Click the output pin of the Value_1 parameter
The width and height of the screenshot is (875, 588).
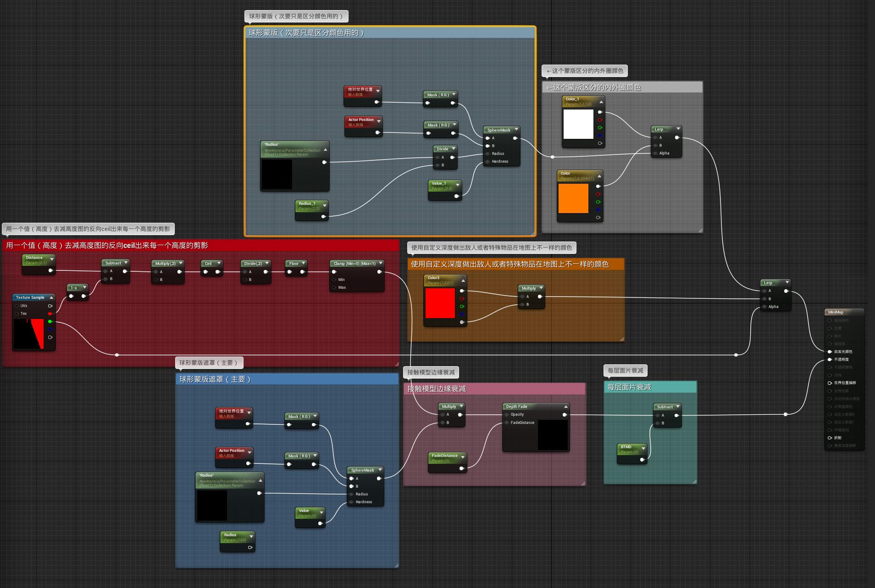coord(456,196)
